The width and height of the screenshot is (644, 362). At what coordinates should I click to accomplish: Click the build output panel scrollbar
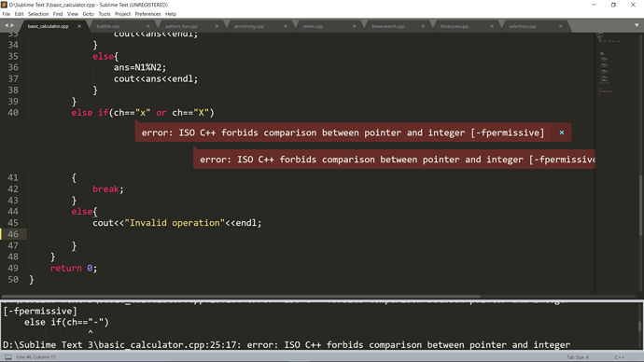640,327
